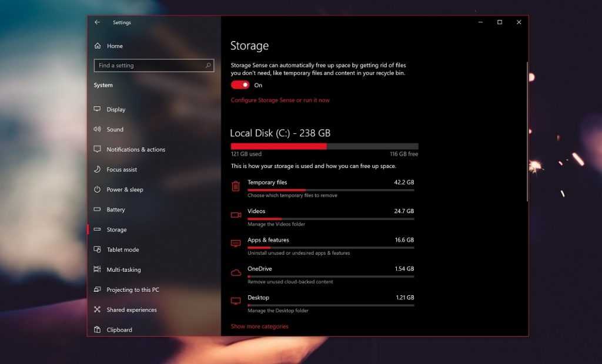Click the OneDrive cloud icon

click(x=236, y=272)
